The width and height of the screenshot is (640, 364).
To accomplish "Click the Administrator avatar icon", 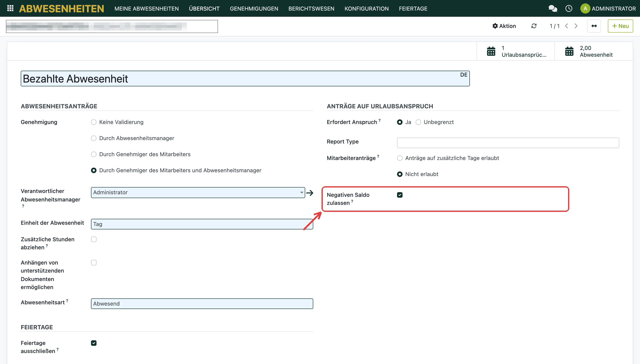I will pos(585,8).
